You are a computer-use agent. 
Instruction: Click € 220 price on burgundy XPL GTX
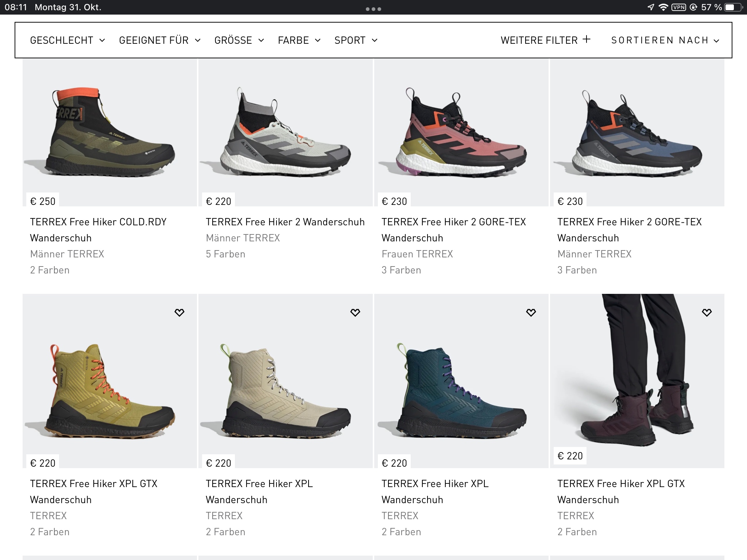[570, 456]
